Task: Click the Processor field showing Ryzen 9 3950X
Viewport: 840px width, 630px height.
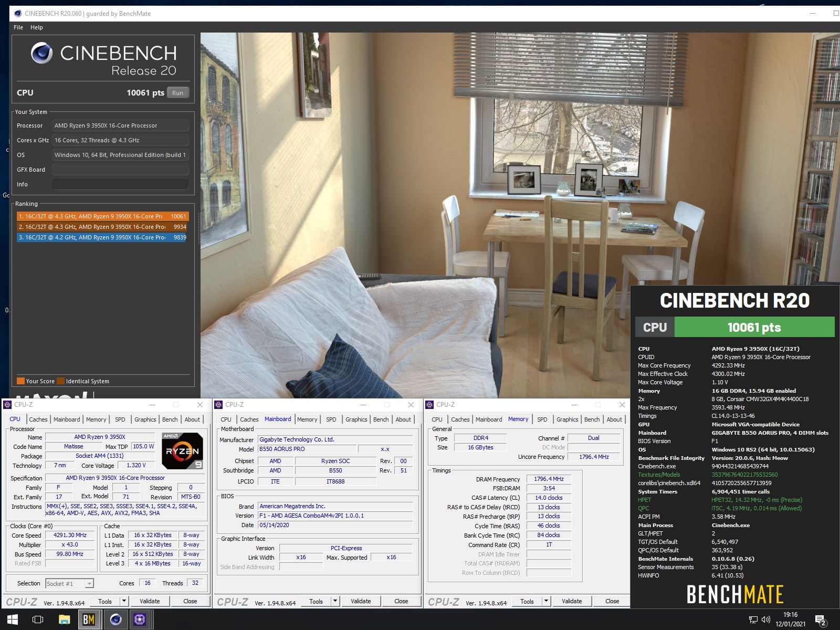Action: click(x=120, y=125)
